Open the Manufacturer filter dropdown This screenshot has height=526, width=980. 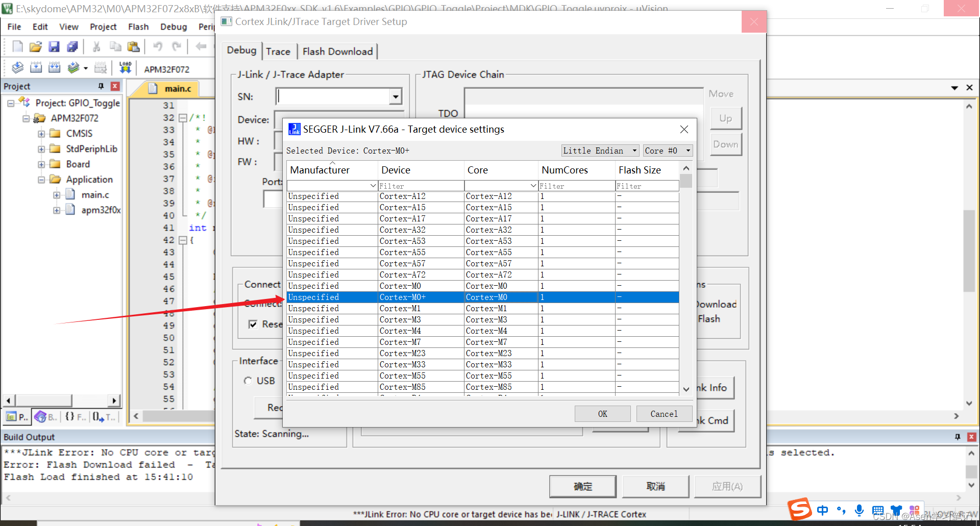click(373, 186)
